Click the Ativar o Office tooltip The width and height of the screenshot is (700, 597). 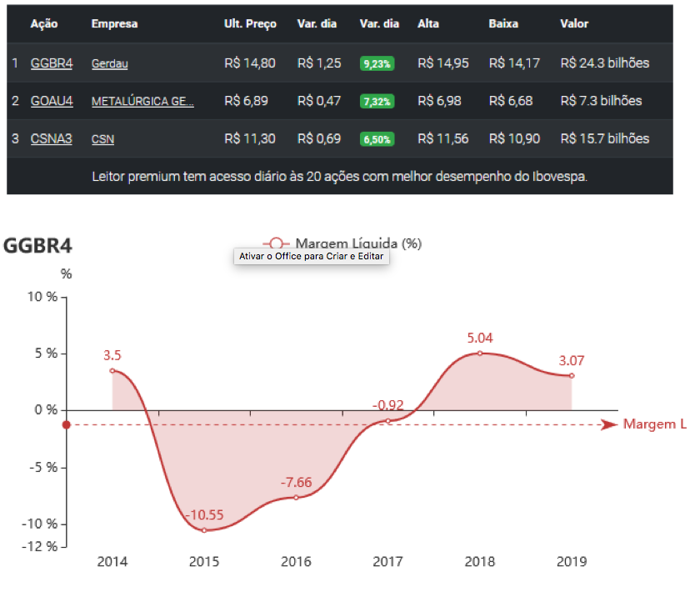coord(312,257)
